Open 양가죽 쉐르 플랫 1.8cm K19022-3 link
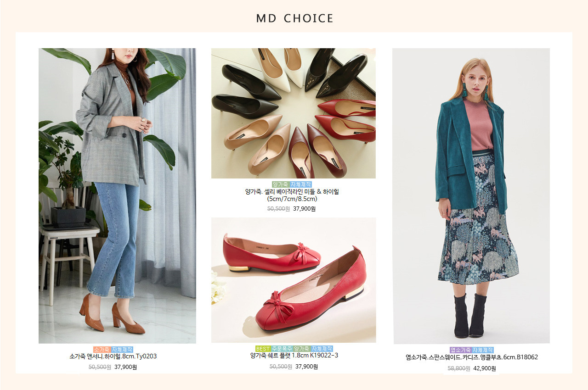 click(294, 356)
